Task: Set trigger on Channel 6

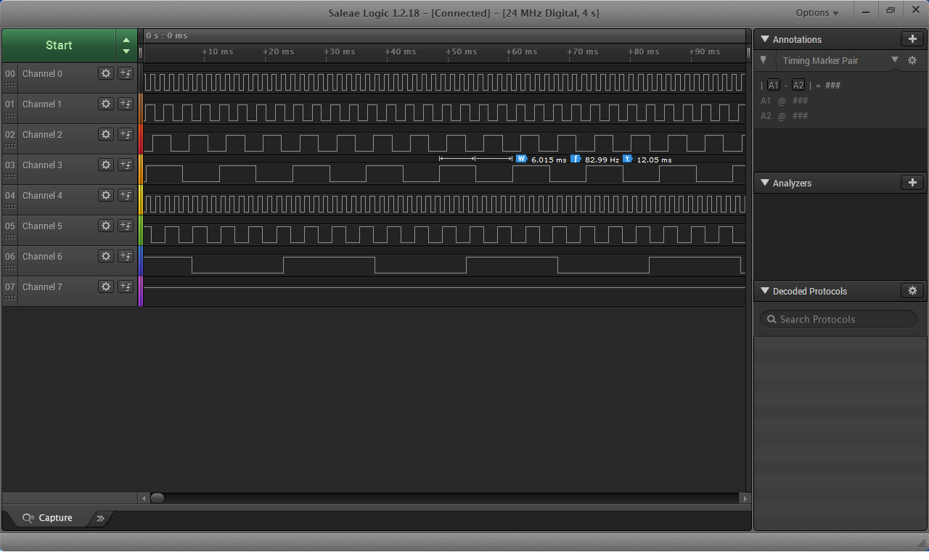Action: point(126,256)
